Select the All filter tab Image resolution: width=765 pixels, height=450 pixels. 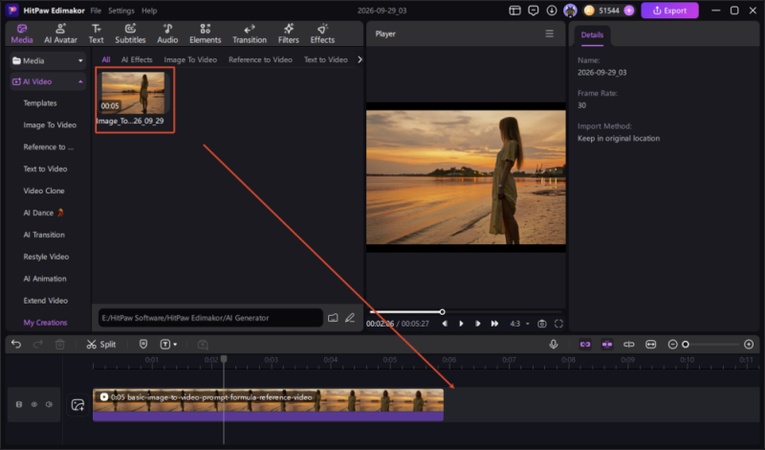[106, 60]
